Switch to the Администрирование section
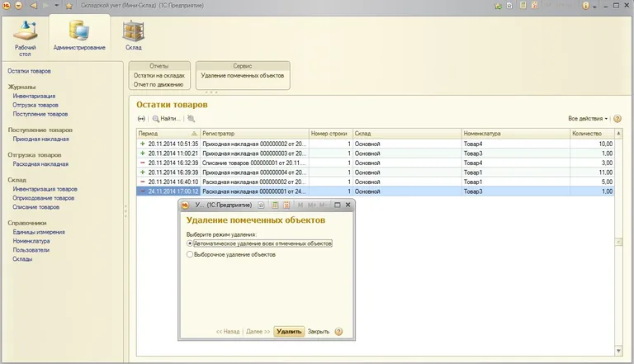This screenshot has width=634, height=364. (x=79, y=36)
